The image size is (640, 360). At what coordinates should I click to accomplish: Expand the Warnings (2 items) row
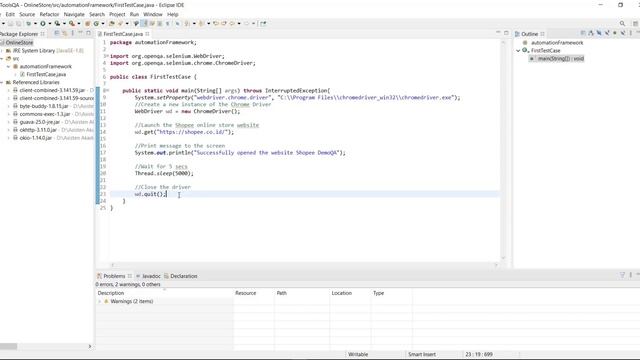pyautogui.click(x=100, y=301)
